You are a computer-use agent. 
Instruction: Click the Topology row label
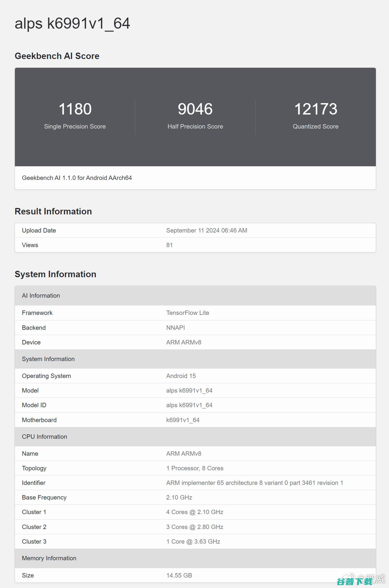(34, 468)
